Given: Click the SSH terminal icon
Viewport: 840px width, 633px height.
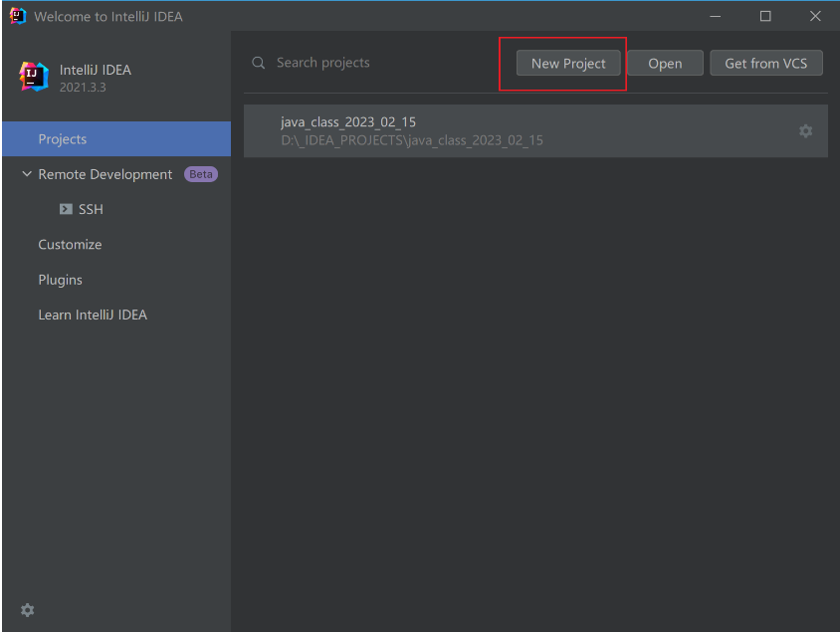Looking at the screenshot, I should tap(66, 209).
